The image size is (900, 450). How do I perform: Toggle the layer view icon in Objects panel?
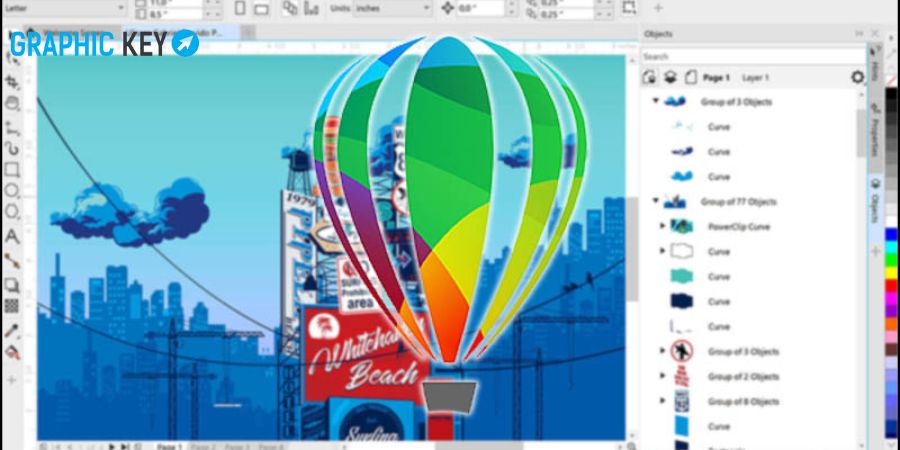click(x=670, y=77)
